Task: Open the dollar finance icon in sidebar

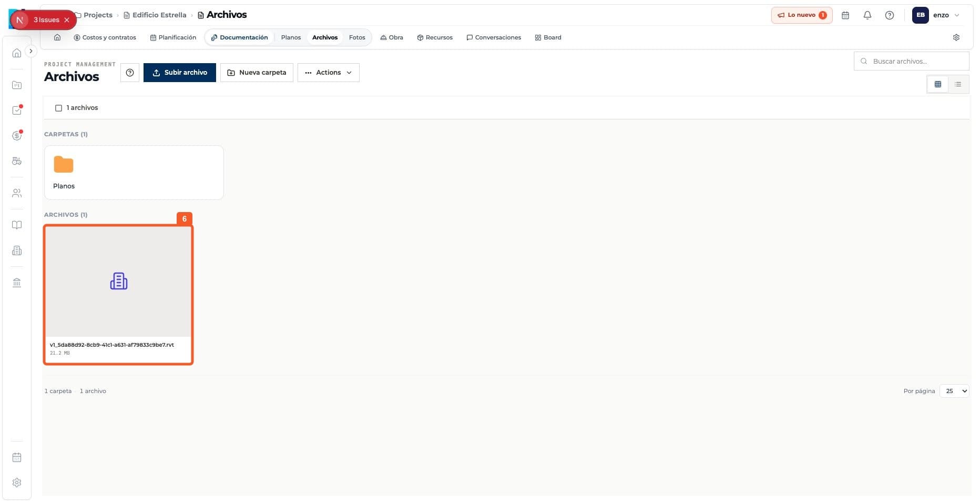Action: pos(17,136)
